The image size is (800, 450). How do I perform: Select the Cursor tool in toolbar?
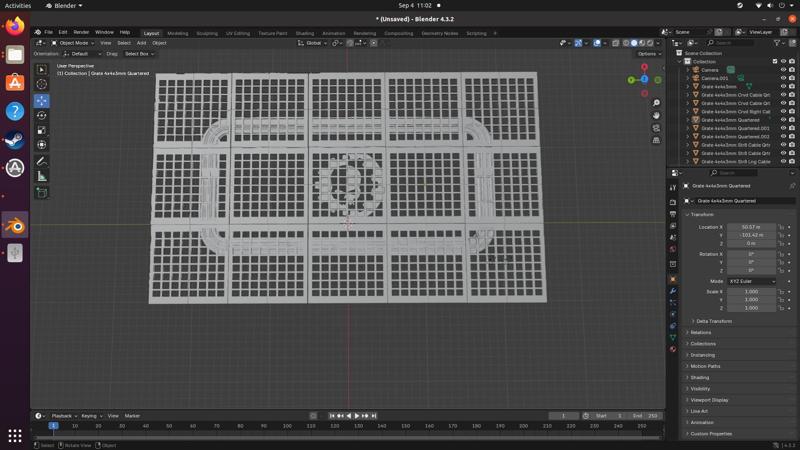click(42, 84)
